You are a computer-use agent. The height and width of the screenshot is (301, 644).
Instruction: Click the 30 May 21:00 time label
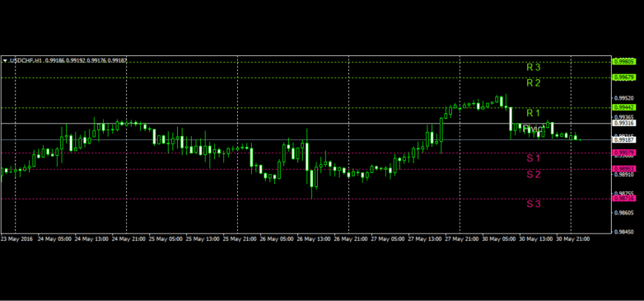572,238
